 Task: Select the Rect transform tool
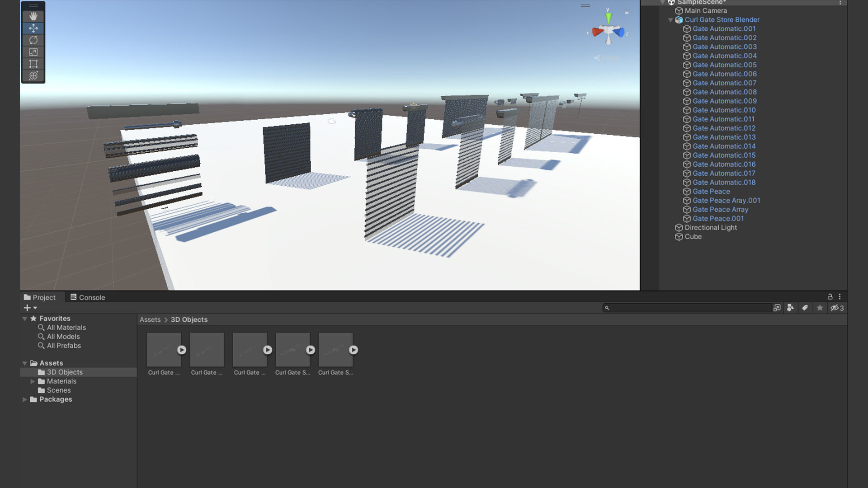33,64
